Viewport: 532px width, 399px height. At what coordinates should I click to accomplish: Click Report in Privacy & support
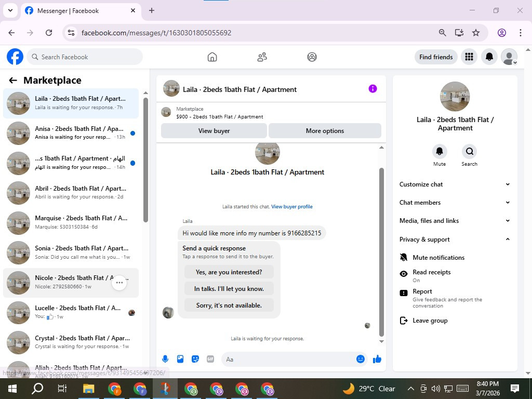455,298
